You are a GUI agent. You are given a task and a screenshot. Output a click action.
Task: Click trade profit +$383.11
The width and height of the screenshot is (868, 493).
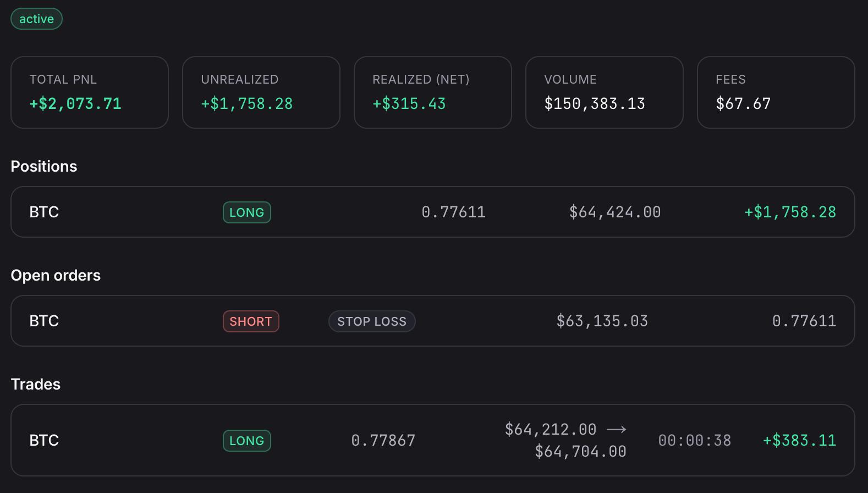point(799,441)
